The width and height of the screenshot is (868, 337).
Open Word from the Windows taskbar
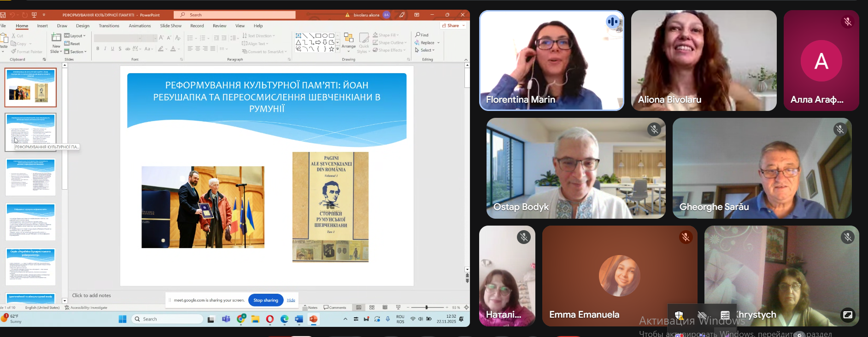pyautogui.click(x=299, y=319)
